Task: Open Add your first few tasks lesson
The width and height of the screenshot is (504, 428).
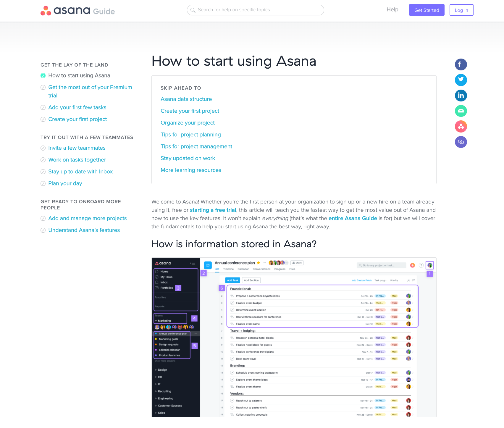Action: pyautogui.click(x=77, y=107)
